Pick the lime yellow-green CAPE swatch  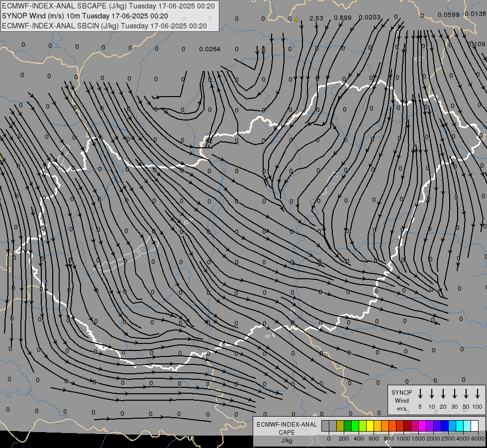pyautogui.click(x=363, y=426)
